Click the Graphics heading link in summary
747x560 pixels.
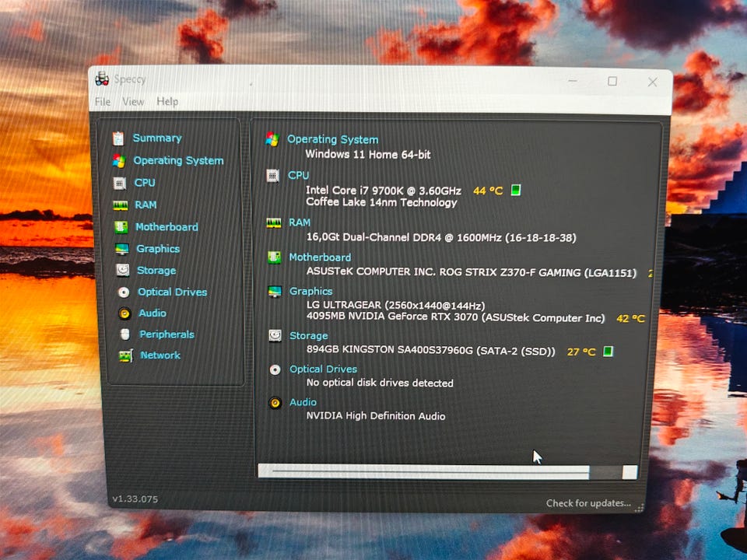(310, 291)
